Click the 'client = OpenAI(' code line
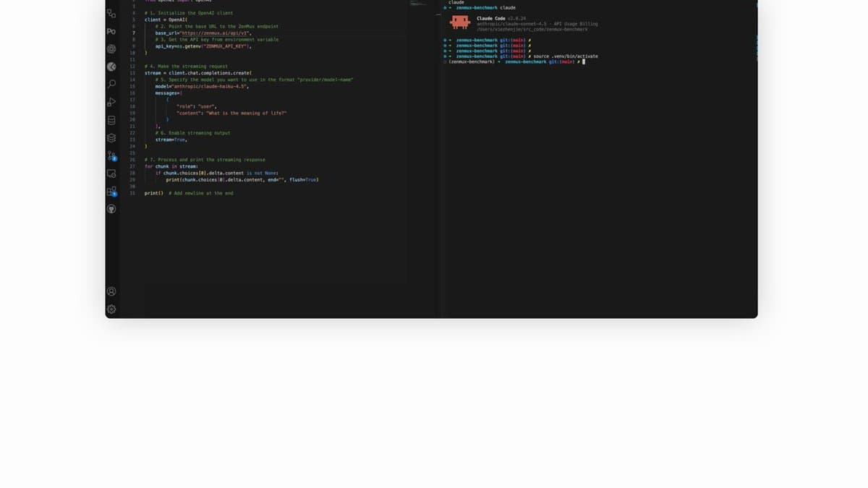This screenshot has height=488, width=868. click(x=166, y=20)
